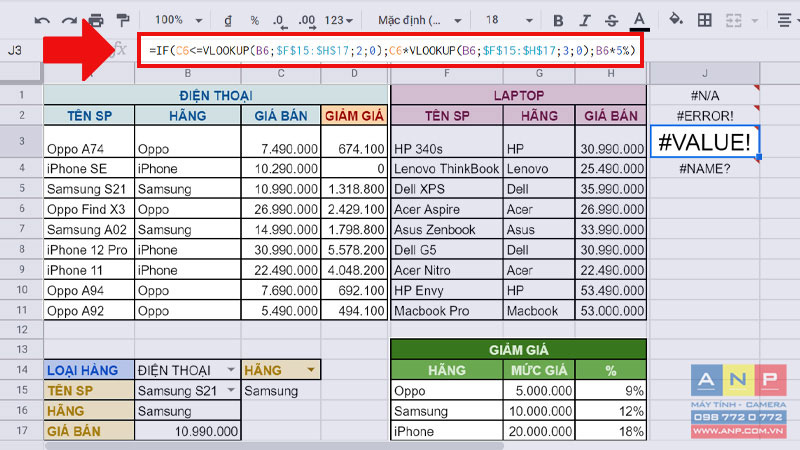Select column J header

[x=705, y=73]
